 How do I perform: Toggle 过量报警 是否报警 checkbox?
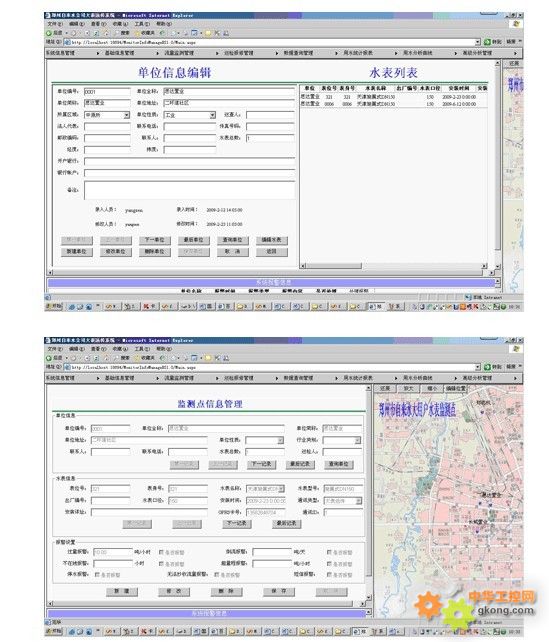tap(161, 552)
